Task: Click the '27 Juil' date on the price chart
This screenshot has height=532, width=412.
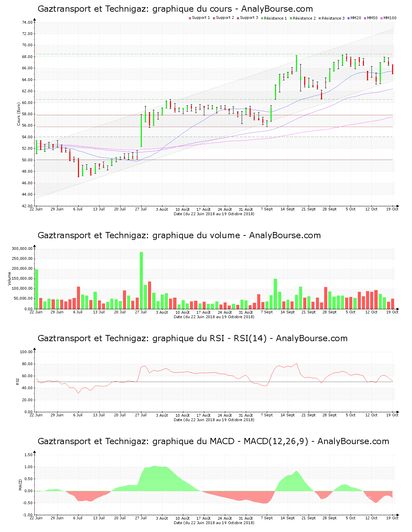Action: tap(141, 209)
